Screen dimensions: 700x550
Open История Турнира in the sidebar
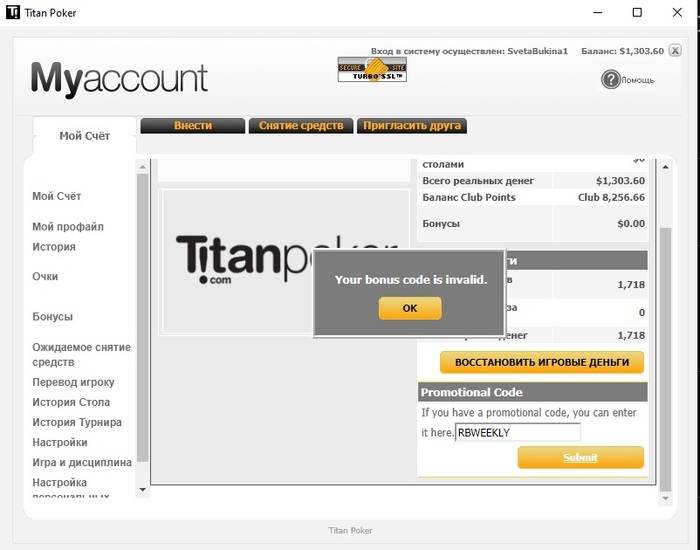[77, 422]
